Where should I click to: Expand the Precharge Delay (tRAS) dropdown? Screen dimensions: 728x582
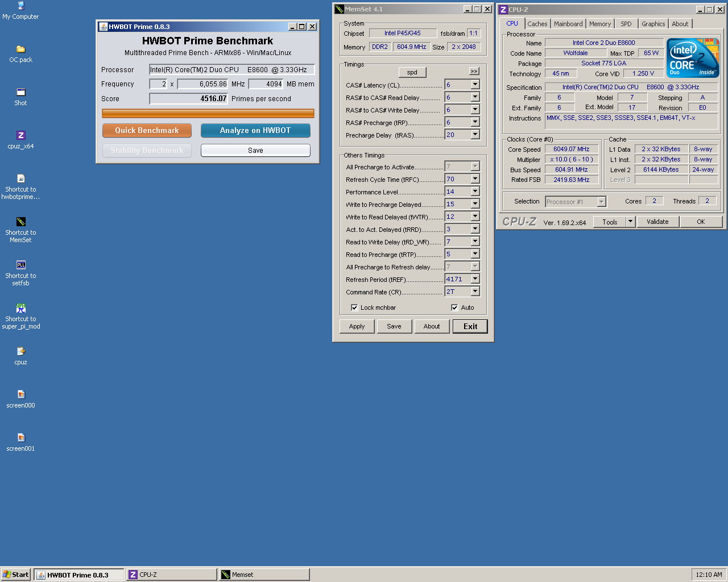tap(475, 135)
